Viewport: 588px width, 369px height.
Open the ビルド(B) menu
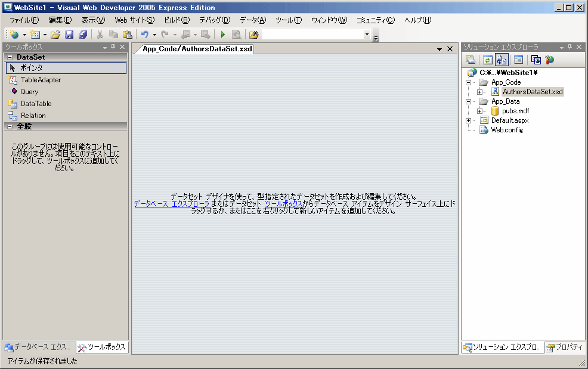tap(177, 20)
